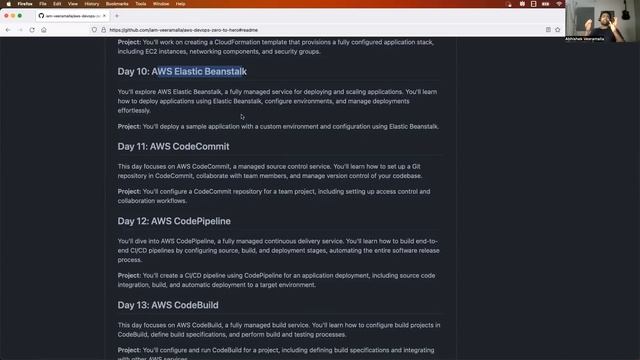Click heading Day 10: AWS Elastic Beanstalk
This screenshot has width=640, height=360.
click(x=182, y=71)
